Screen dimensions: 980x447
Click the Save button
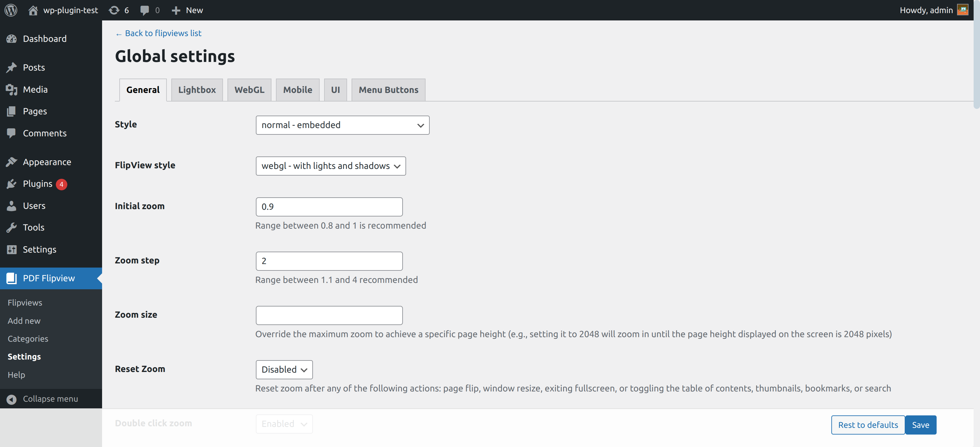(920, 425)
